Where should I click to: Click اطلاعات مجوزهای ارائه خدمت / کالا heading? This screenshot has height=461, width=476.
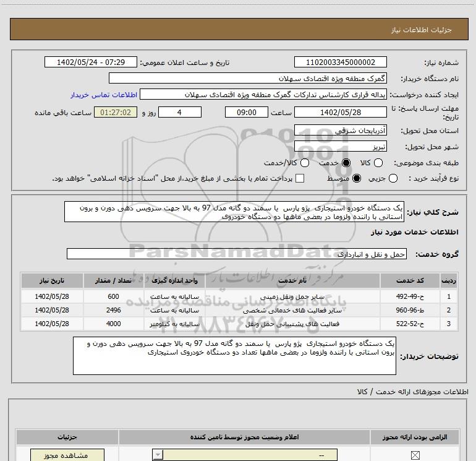point(412,392)
